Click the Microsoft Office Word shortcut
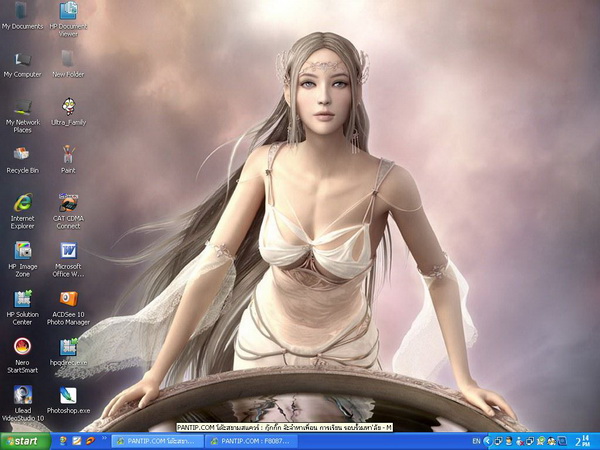 (68, 260)
